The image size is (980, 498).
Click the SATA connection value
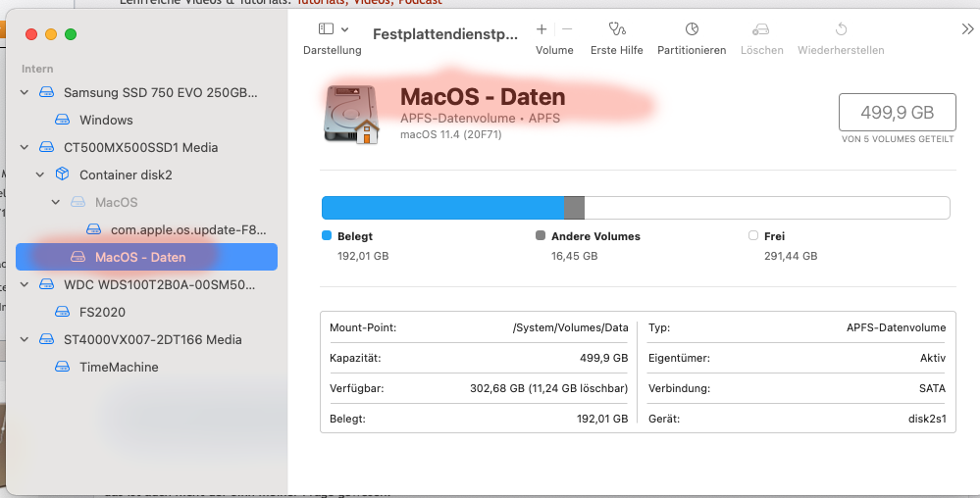point(932,388)
